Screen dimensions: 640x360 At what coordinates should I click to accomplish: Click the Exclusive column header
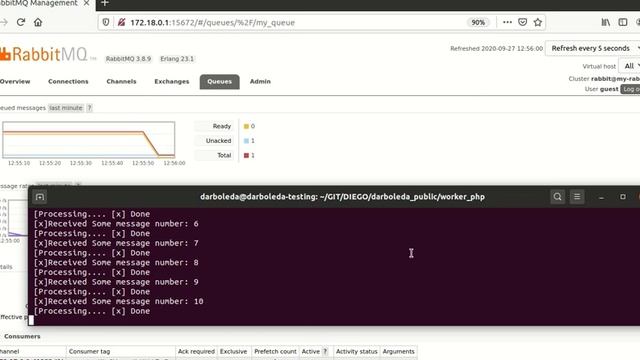click(233, 351)
